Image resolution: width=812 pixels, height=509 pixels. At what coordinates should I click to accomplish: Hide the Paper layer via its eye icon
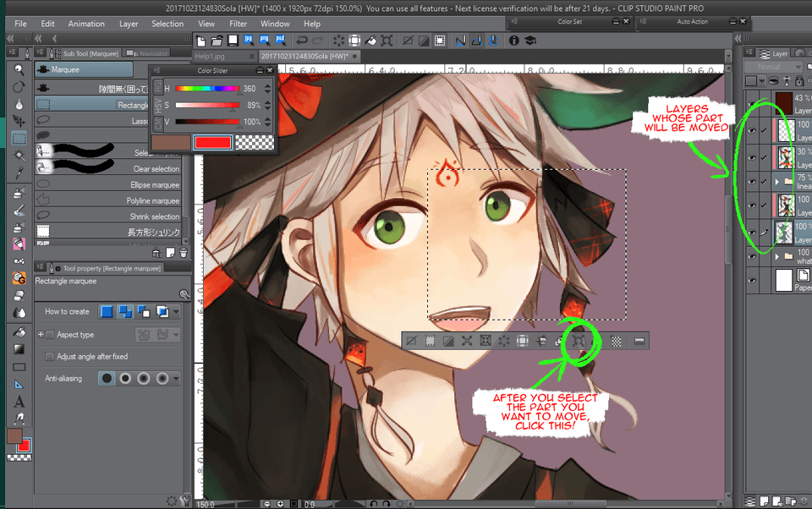pos(751,281)
